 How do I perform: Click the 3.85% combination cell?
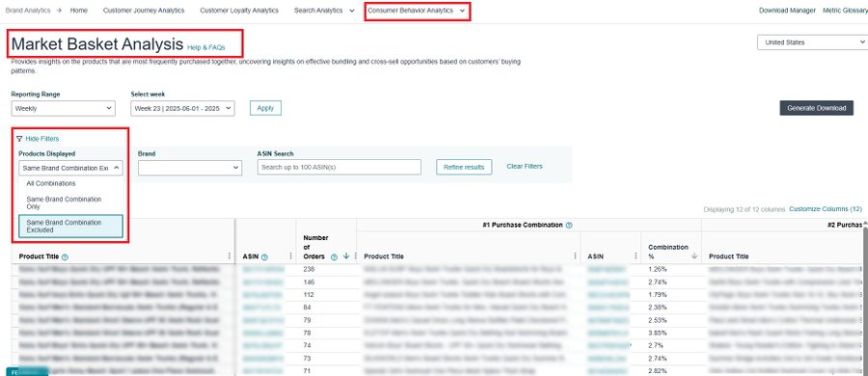point(657,333)
